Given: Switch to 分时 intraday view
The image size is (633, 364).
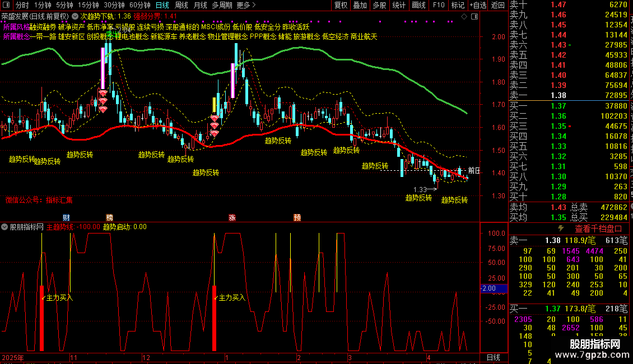Looking at the screenshot, I should pyautogui.click(x=22, y=5).
